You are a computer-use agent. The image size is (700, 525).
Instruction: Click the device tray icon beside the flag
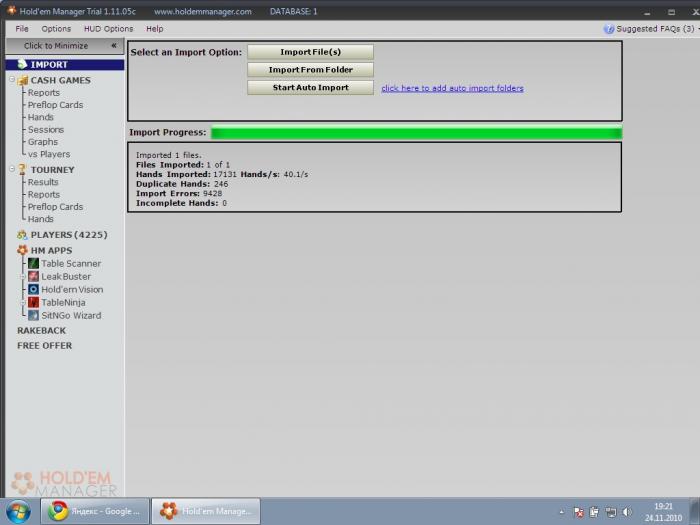594,512
